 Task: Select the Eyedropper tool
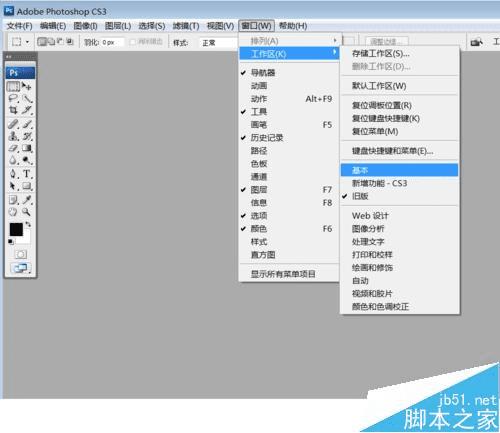tap(27, 200)
